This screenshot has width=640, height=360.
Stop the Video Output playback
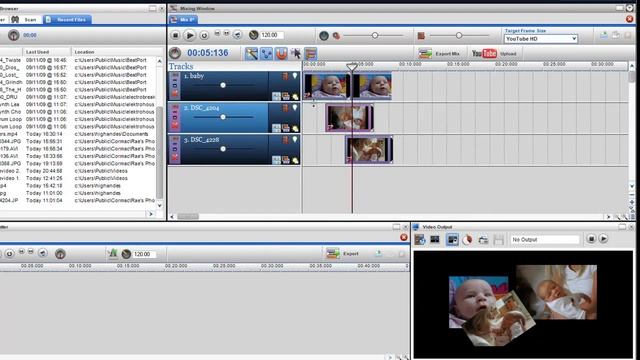(591, 239)
